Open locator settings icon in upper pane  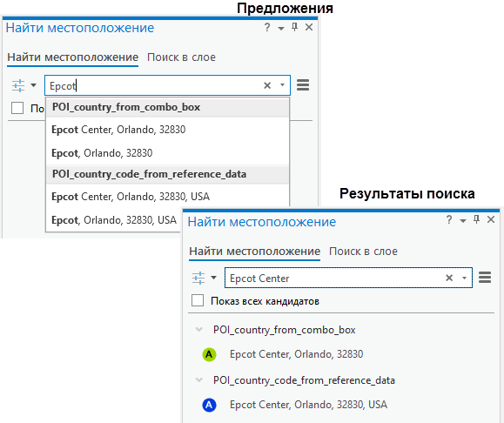pos(18,85)
